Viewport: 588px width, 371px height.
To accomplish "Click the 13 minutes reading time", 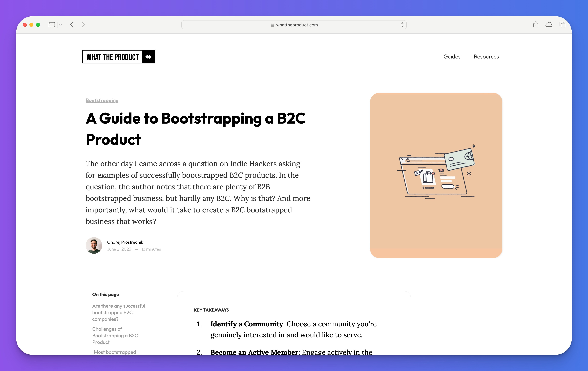I will click(151, 249).
